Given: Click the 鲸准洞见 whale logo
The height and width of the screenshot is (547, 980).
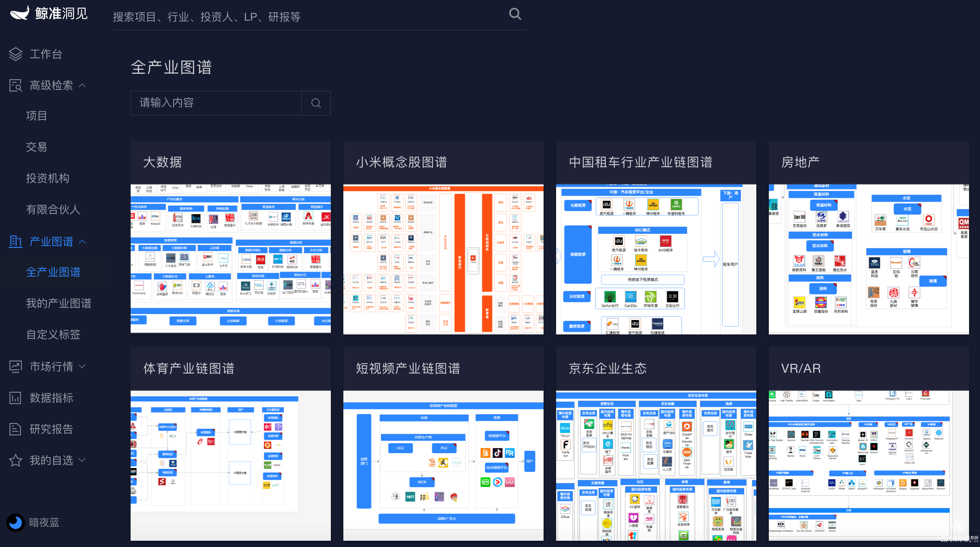Looking at the screenshot, I should pos(20,13).
